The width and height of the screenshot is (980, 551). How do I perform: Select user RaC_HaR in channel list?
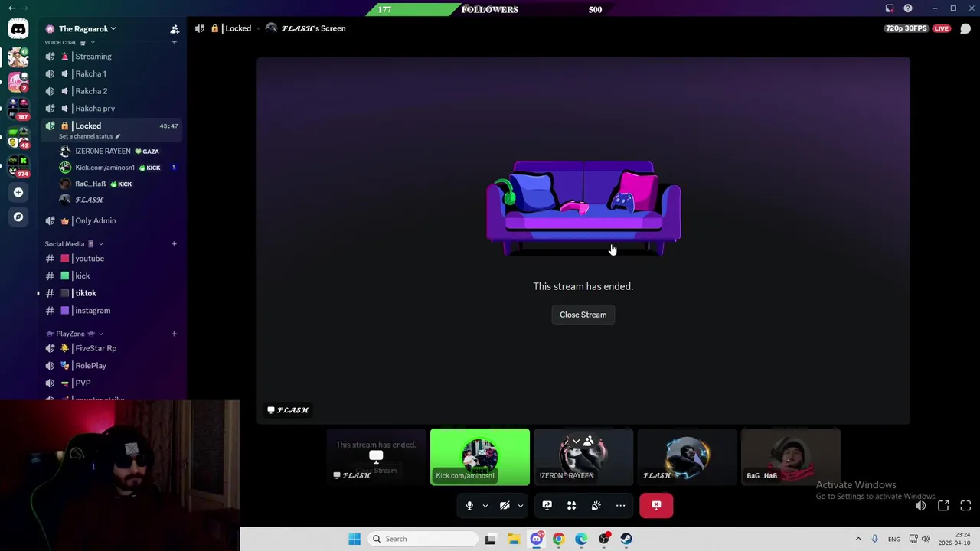[117, 184]
